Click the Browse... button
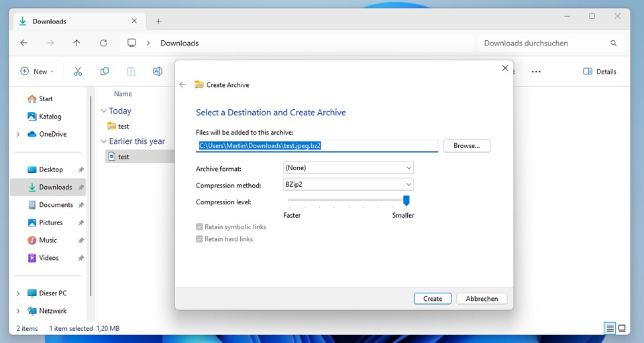The width and height of the screenshot is (644, 343). click(466, 146)
